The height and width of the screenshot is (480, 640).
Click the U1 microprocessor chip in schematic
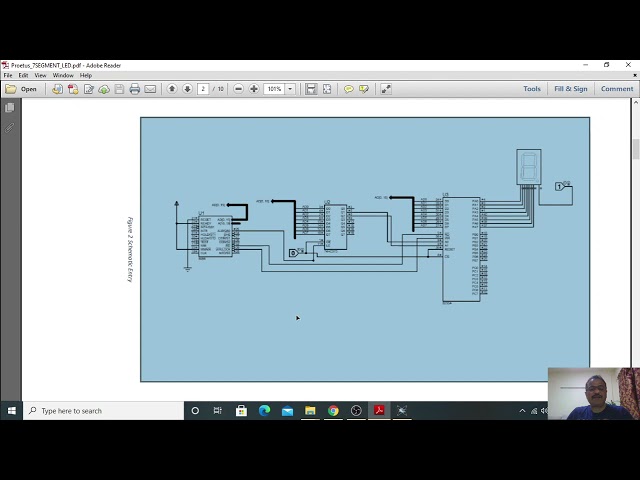(x=215, y=237)
